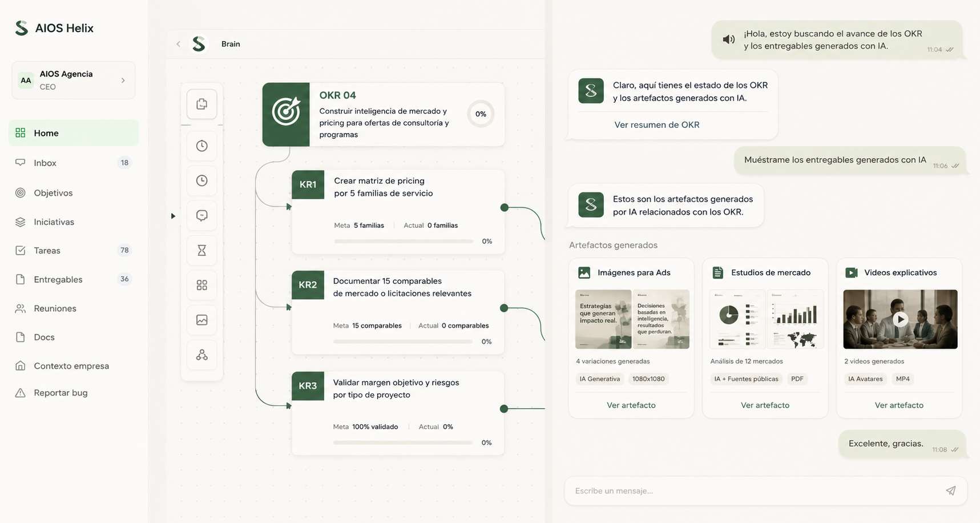
Task: Select the KR2 badge
Action: coord(308,285)
